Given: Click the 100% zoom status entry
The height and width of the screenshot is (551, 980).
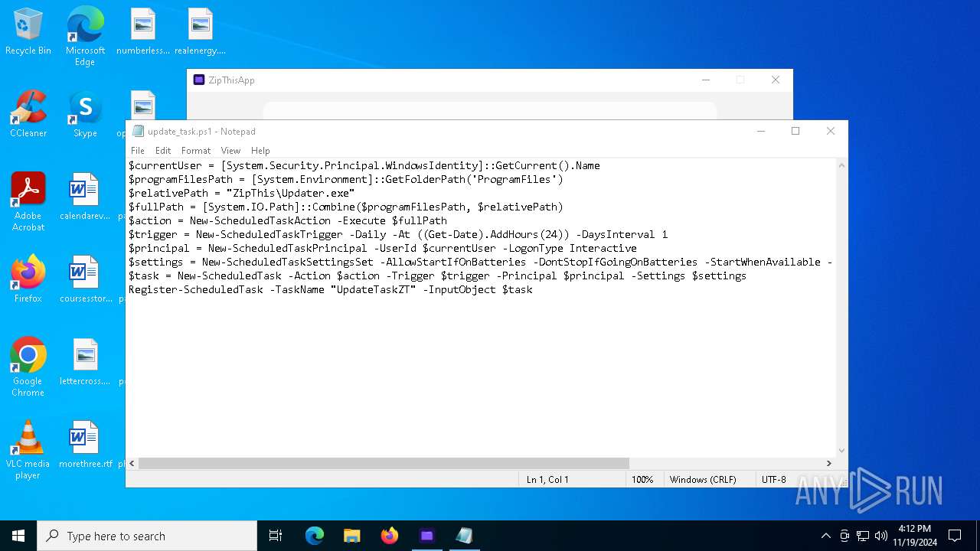Looking at the screenshot, I should [x=642, y=479].
